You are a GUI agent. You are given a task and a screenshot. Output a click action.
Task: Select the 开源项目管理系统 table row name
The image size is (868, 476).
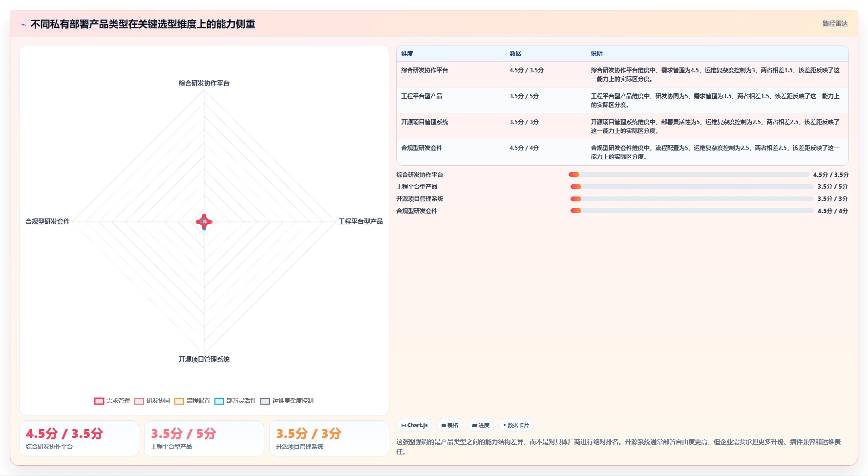click(424, 122)
